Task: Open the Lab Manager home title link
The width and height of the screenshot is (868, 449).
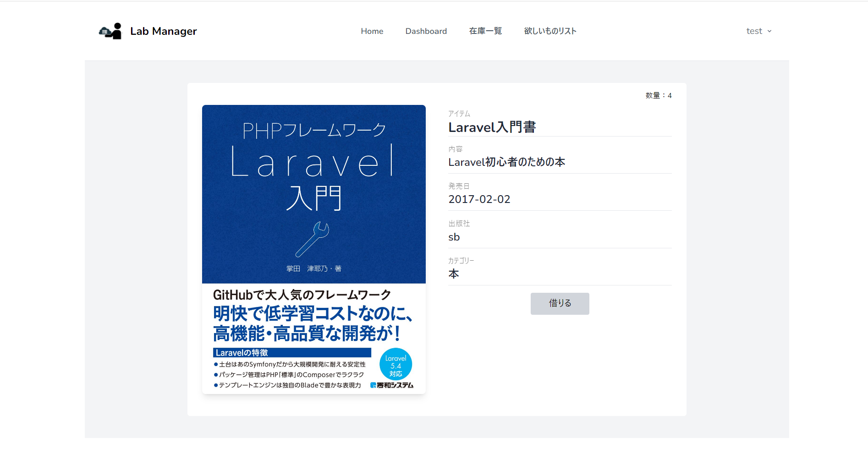Action: tap(164, 31)
